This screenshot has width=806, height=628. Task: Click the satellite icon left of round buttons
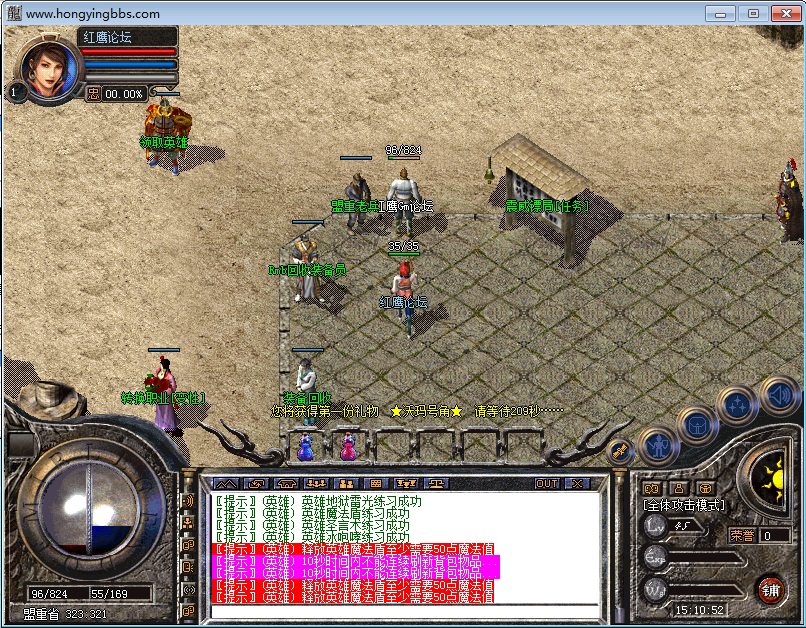[619, 451]
